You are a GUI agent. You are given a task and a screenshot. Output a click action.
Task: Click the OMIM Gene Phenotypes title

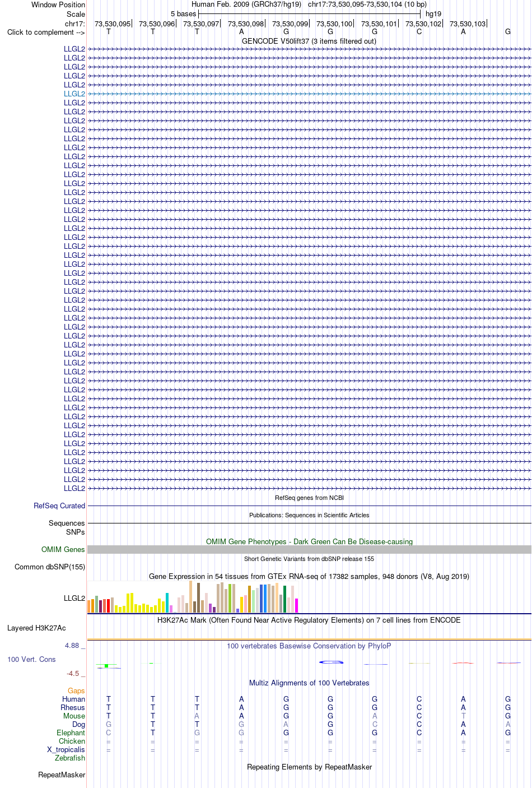309,541
